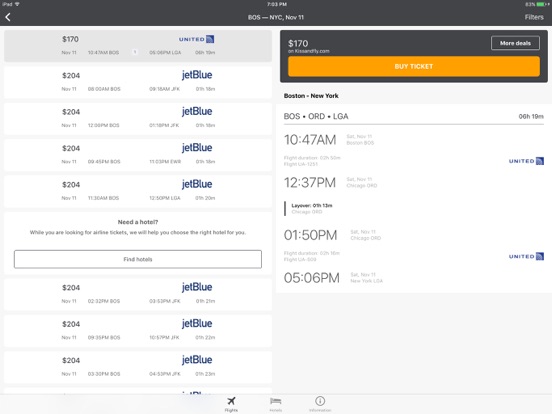Screen dimensions: 552x414
Task: Click the 06h 19m total duration text
Action: point(531,117)
